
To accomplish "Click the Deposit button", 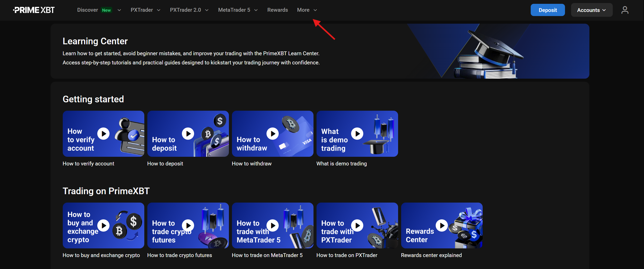I will [547, 10].
